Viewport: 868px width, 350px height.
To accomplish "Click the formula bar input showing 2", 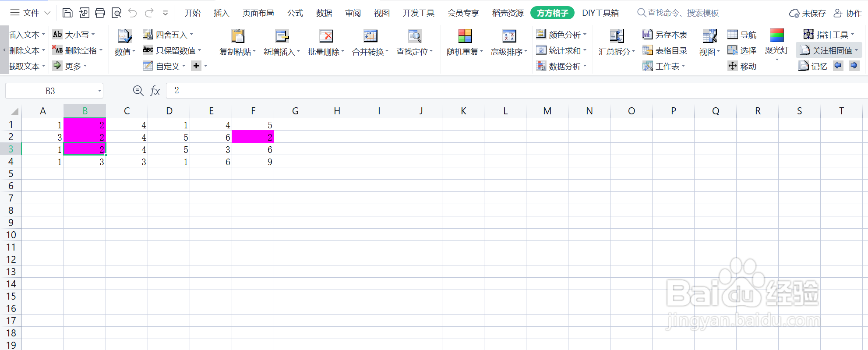I will coord(517,91).
